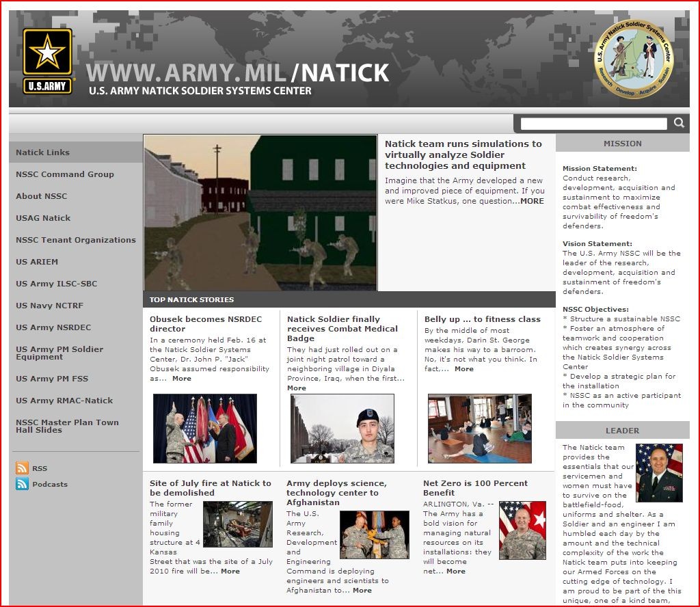The width and height of the screenshot is (700, 607).
Task: Open 'Net Zero is 100 Percent Benefit' headline
Action: (x=475, y=488)
